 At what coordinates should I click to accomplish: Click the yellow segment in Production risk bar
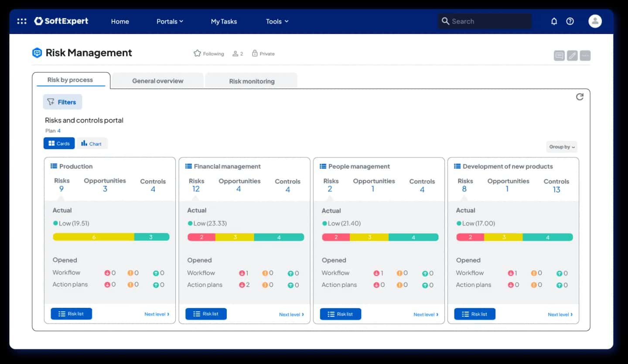click(93, 237)
